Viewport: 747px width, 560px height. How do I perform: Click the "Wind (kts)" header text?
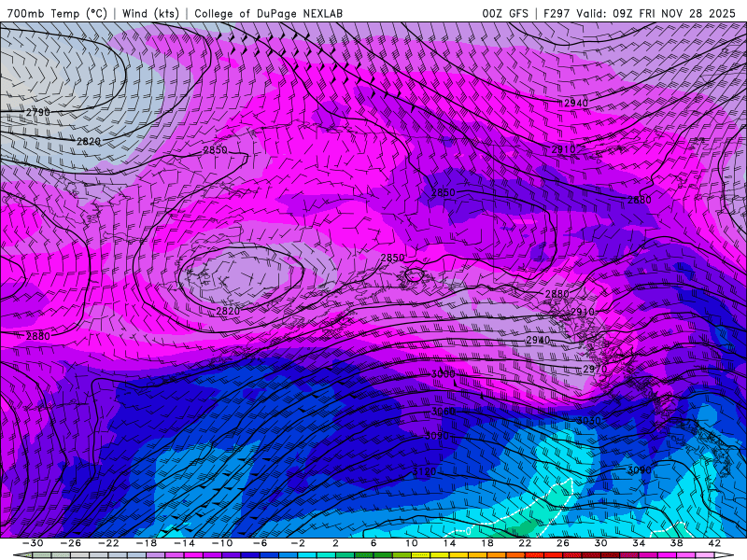[x=150, y=13]
